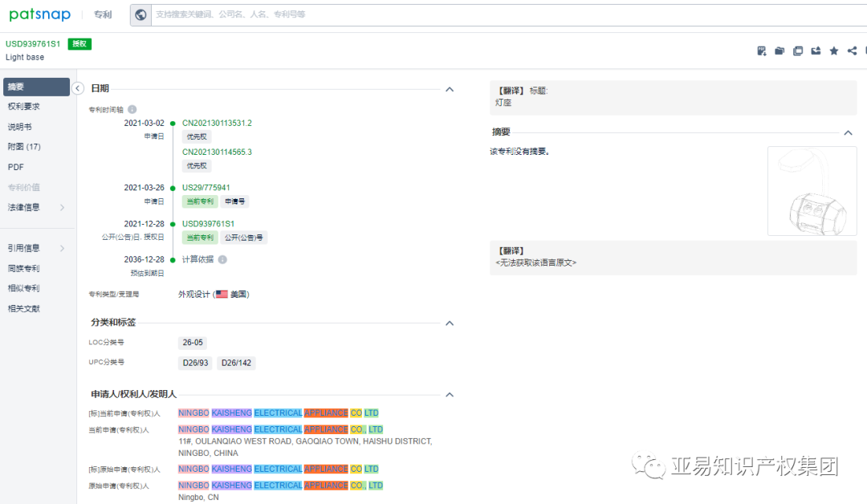
Task: Click the patsnap logo
Action: pyautogui.click(x=40, y=14)
